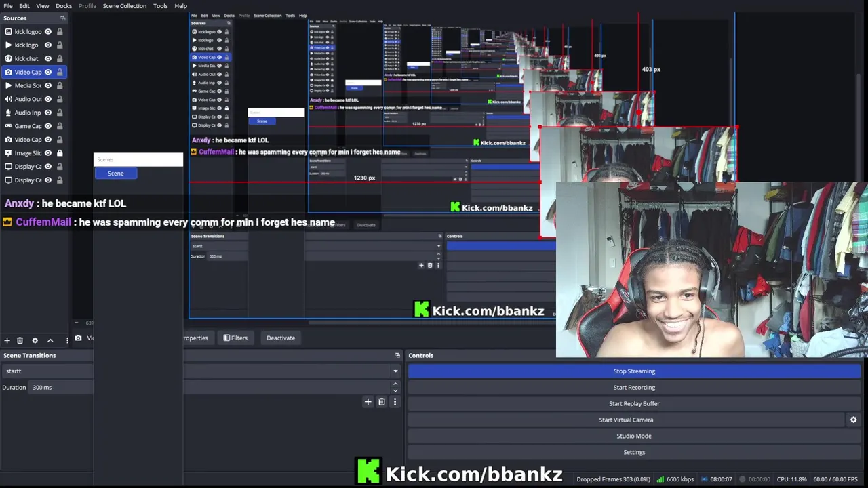Screen dimensions: 868x488
Task: Click the bitrate signal bars status icon
Action: coord(660,479)
